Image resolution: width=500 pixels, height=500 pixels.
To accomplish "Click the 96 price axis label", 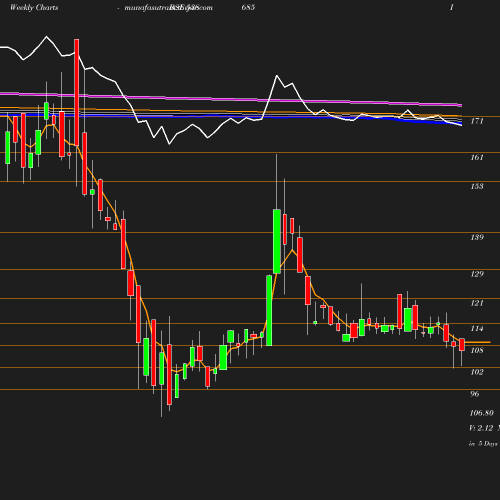I will click(x=475, y=394).
